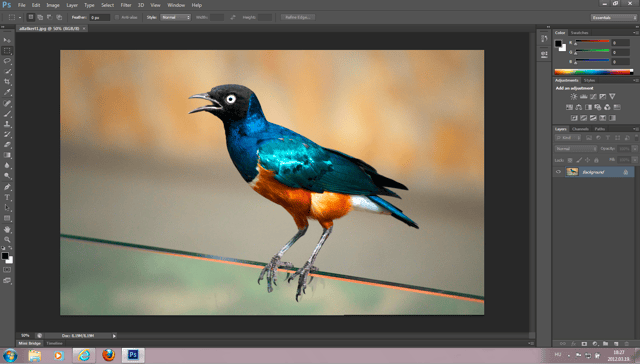Add a Channel Mixer adjustment
The height and width of the screenshot is (364, 640).
pos(607,107)
